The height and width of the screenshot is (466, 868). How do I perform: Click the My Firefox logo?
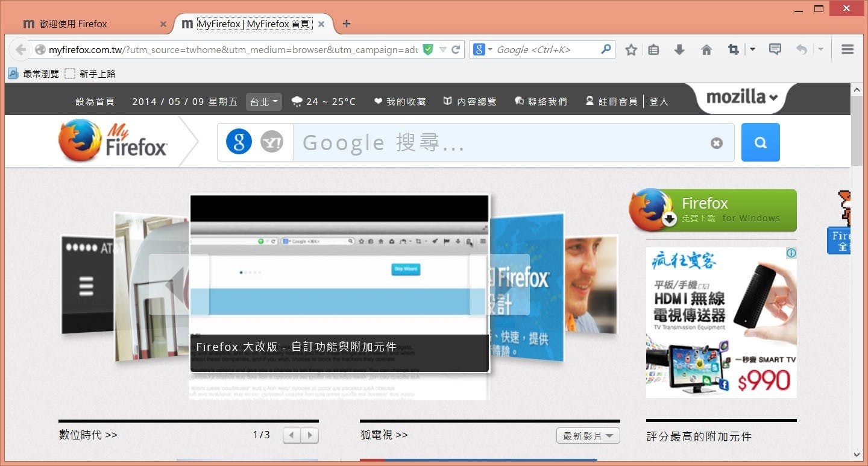click(x=113, y=140)
